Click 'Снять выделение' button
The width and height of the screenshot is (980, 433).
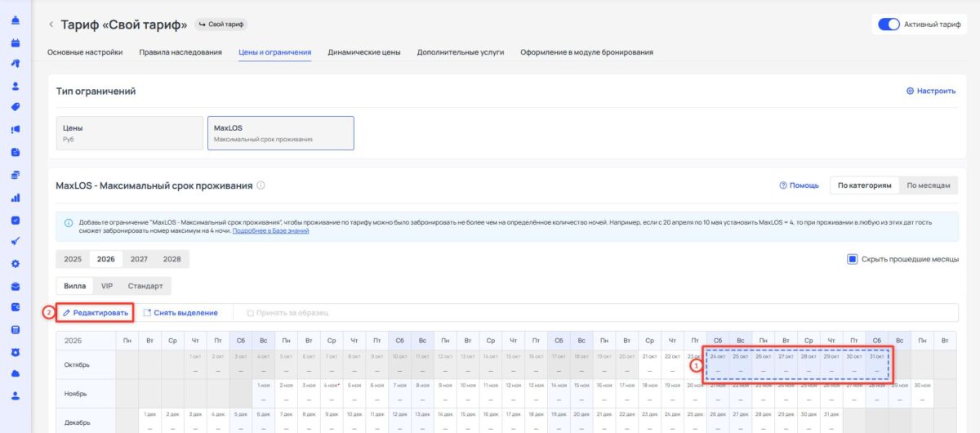pyautogui.click(x=180, y=312)
